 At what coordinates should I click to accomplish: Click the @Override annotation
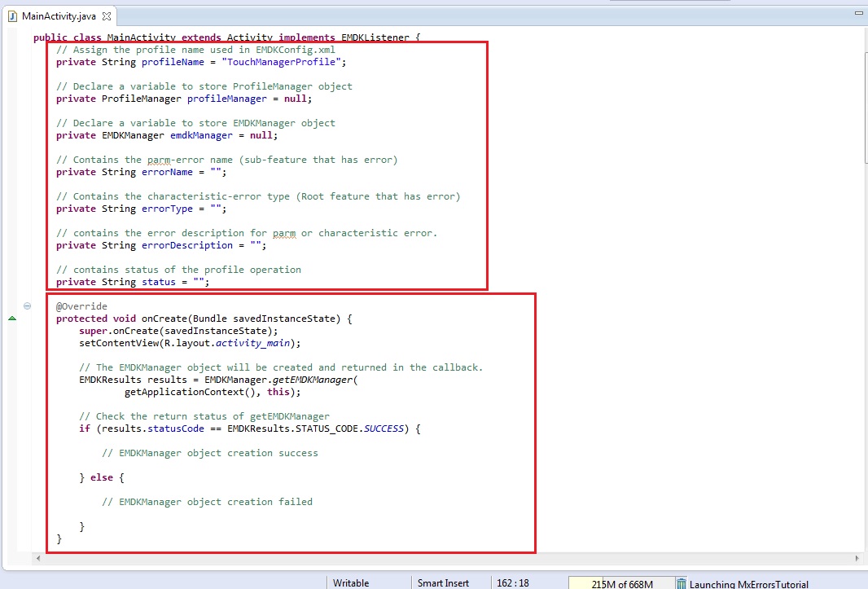coord(81,306)
